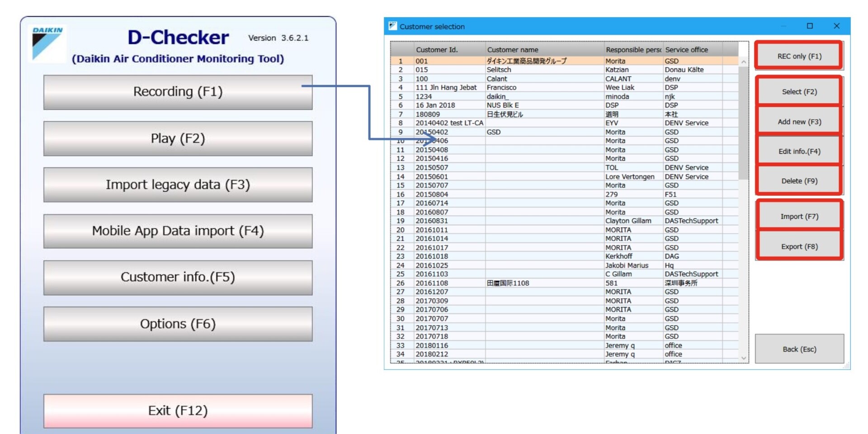
Task: Click responsible person Lore Vertongen
Action: (x=630, y=176)
